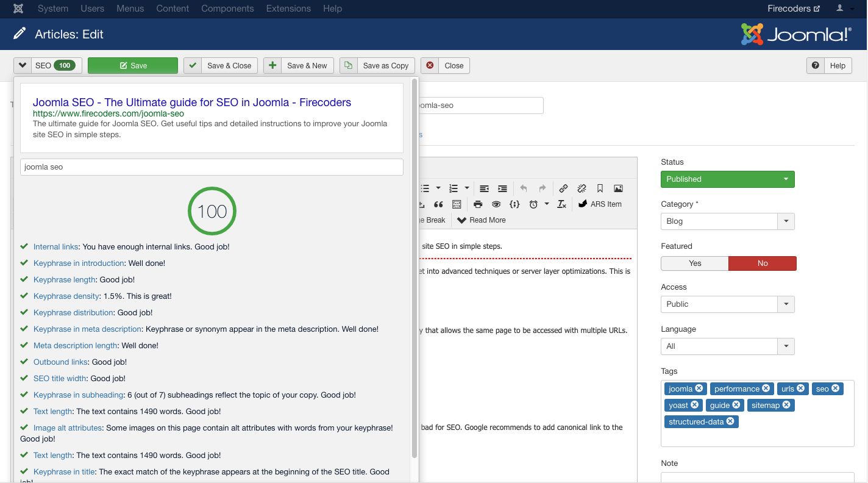Remove the structured-data tag
868x483 pixels.
point(730,421)
